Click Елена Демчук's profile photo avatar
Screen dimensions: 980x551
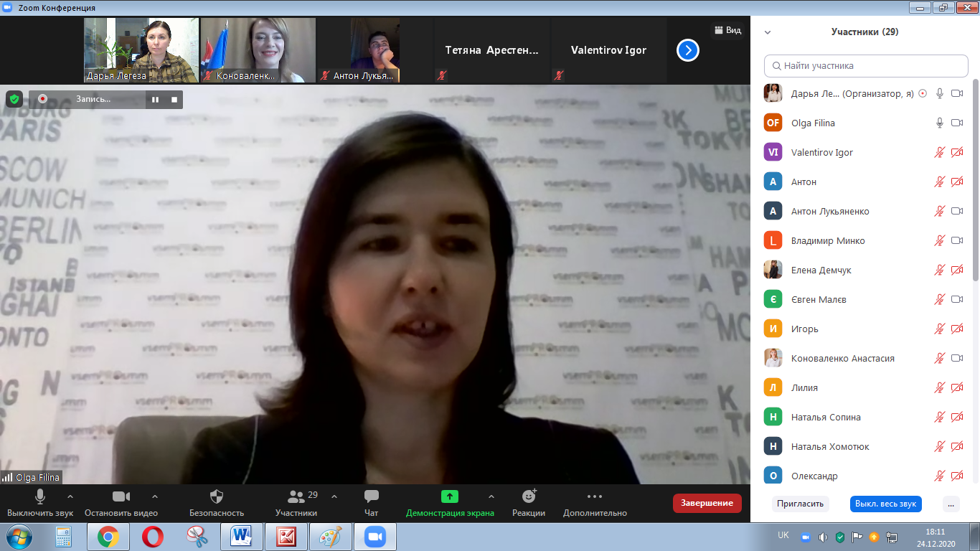point(773,270)
